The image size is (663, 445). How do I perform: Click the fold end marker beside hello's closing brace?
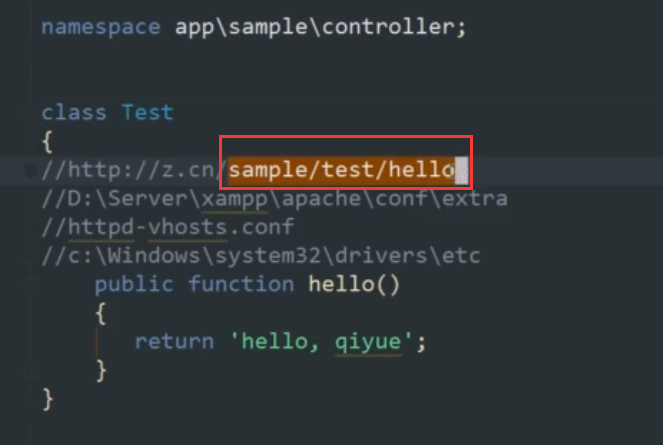pyautogui.click(x=30, y=371)
